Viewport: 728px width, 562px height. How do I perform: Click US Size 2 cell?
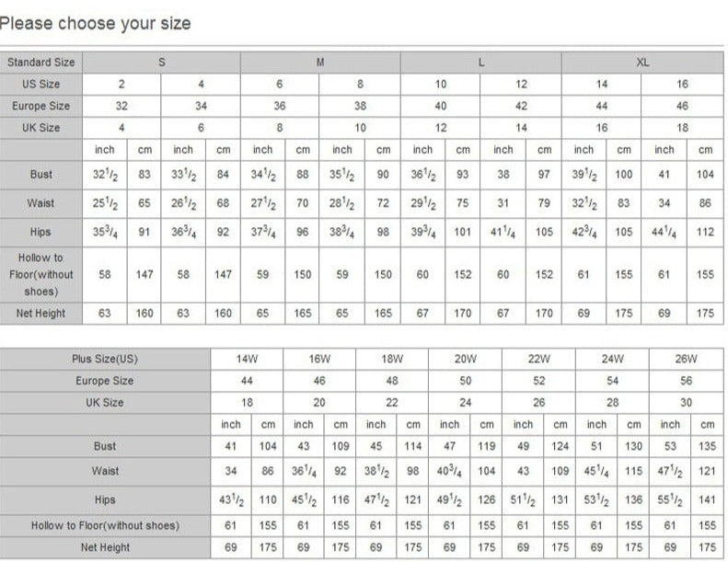coord(121,84)
